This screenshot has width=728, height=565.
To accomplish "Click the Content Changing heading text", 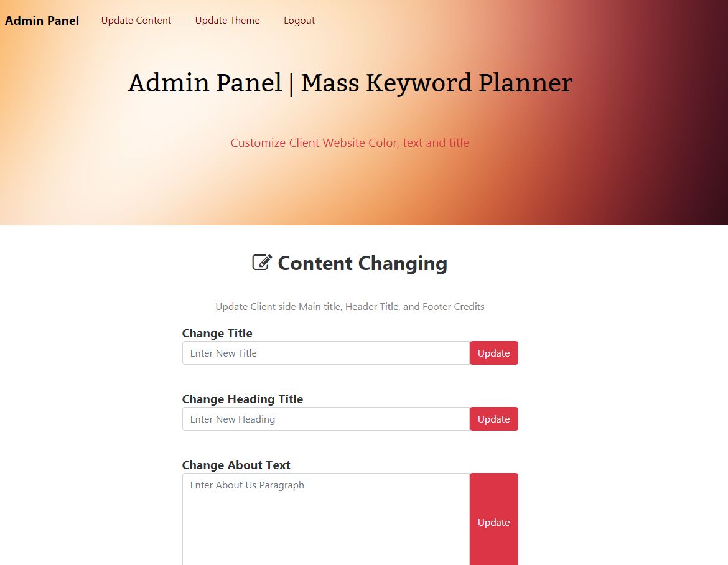I will tap(362, 263).
